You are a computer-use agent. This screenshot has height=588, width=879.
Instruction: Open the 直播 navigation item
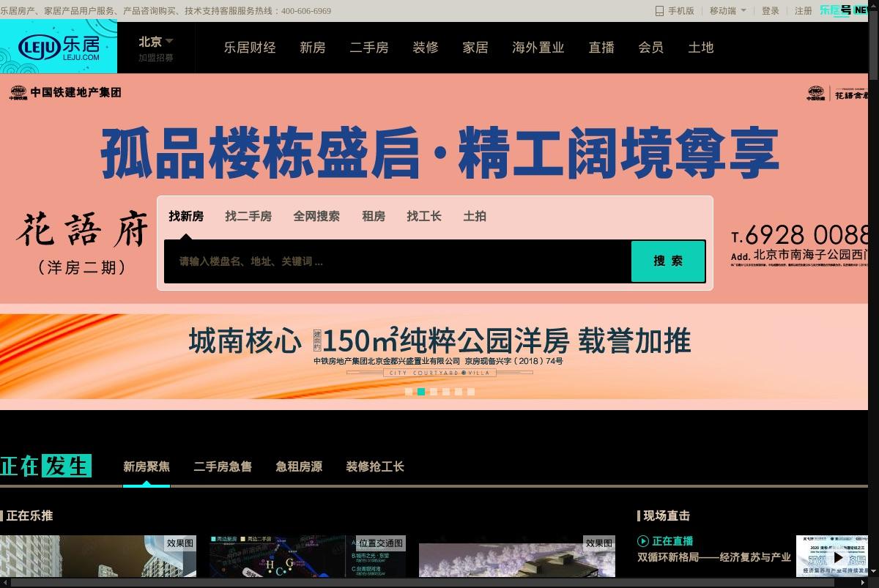(x=601, y=48)
